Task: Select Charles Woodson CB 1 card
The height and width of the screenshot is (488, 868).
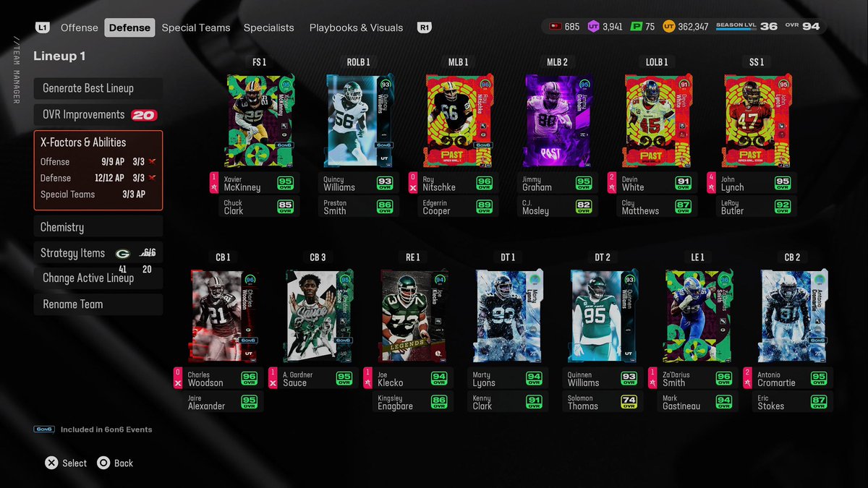Action: click(x=224, y=315)
